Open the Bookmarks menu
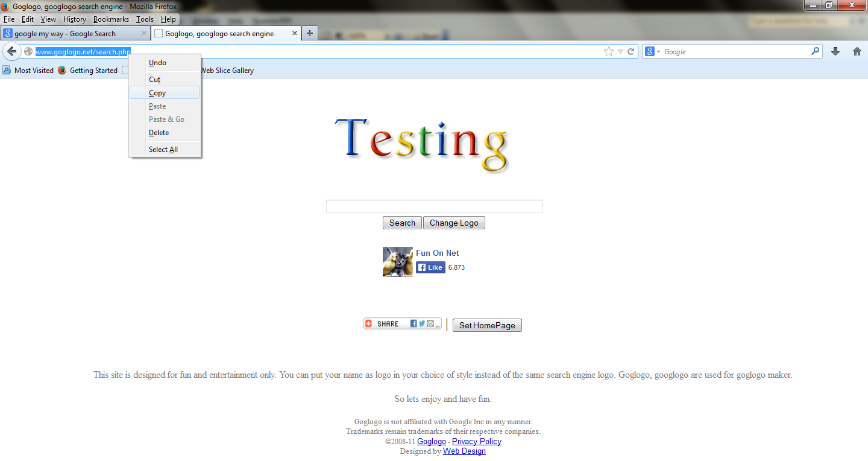Screen dimensions: 868x461 [111, 19]
